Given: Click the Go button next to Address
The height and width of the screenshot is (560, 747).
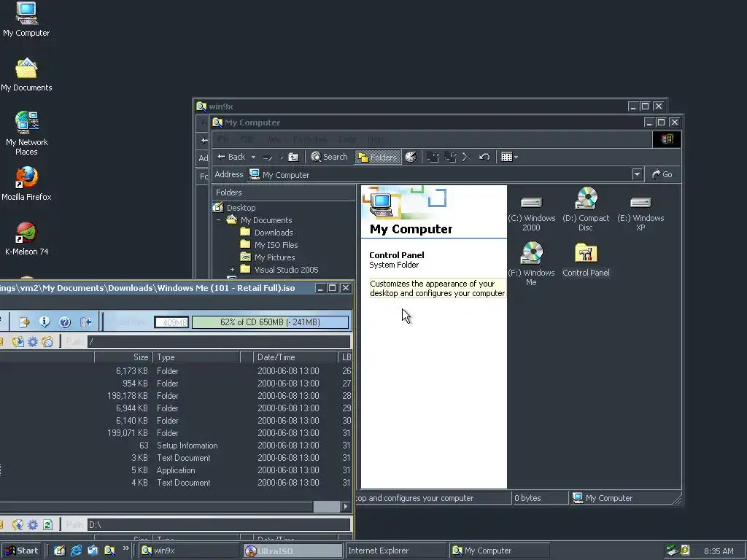Looking at the screenshot, I should pyautogui.click(x=662, y=174).
